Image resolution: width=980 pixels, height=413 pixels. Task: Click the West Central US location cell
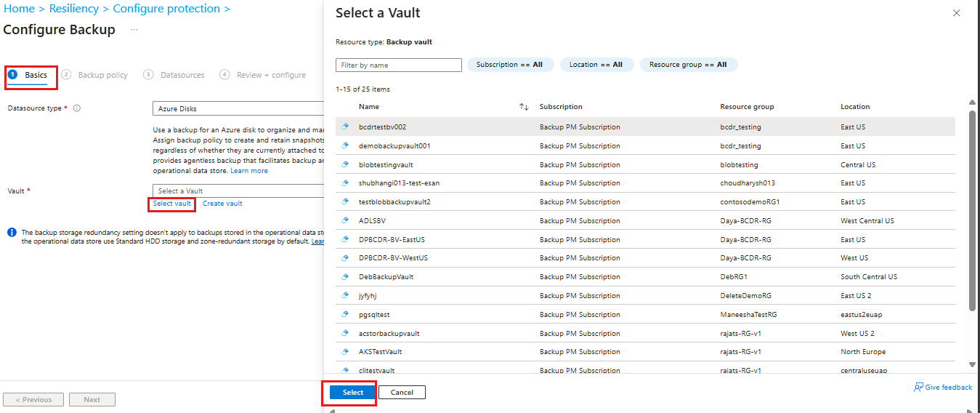[x=867, y=221]
